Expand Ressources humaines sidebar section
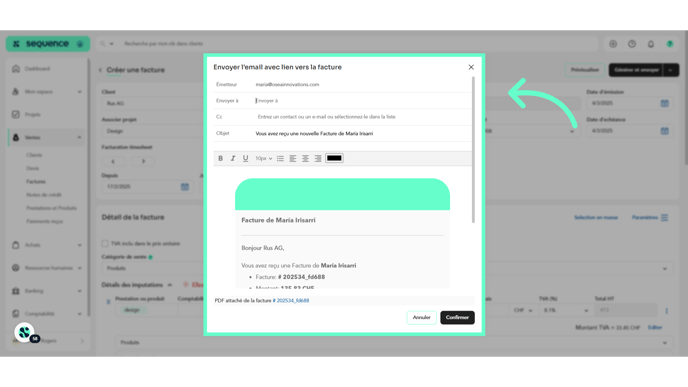 [x=47, y=268]
